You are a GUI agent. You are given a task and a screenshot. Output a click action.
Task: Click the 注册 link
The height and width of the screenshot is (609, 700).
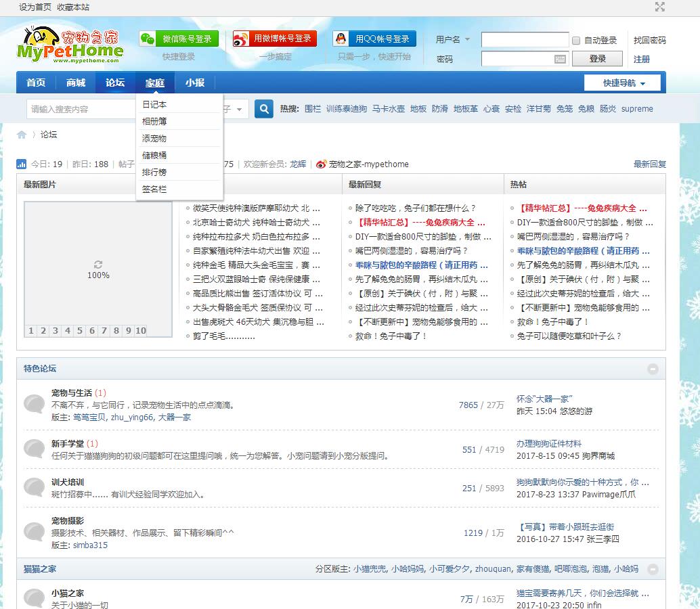tap(642, 59)
